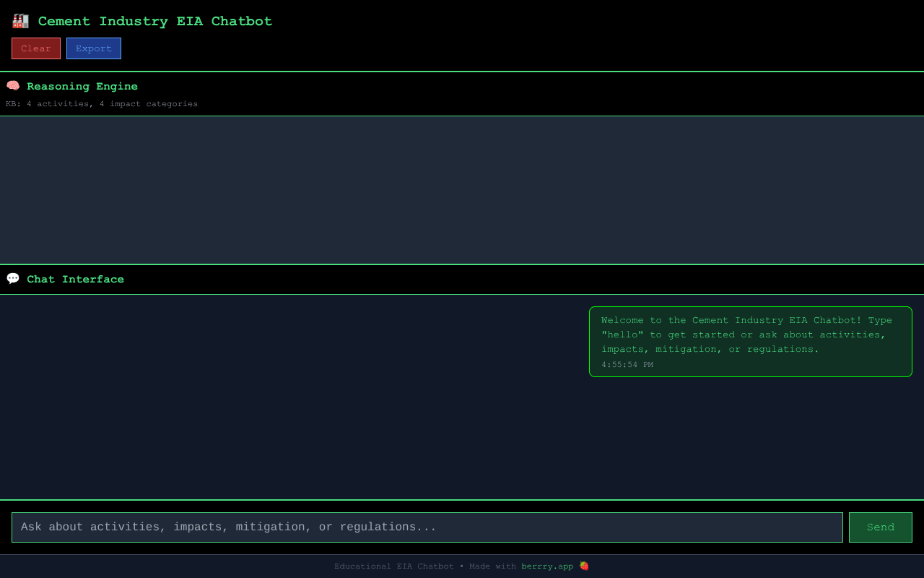Screen dimensions: 924x578
Task: Click the Educational EIA Chatbot footer text
Action: click(394, 566)
